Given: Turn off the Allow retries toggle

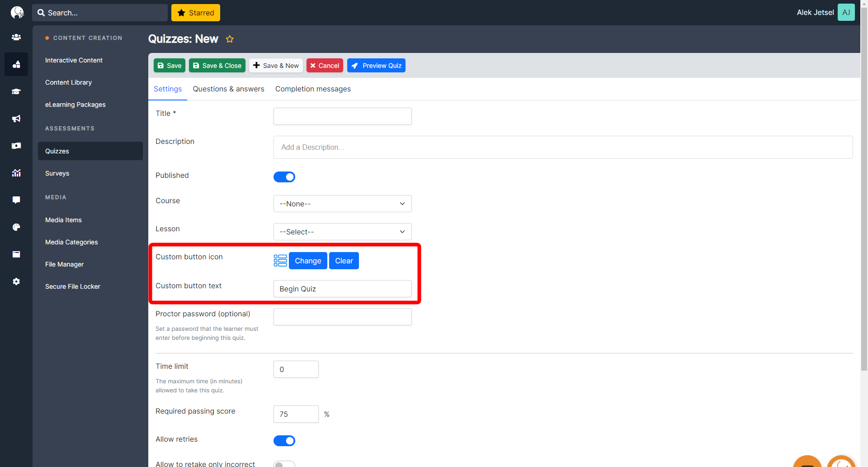Looking at the screenshot, I should [x=284, y=440].
